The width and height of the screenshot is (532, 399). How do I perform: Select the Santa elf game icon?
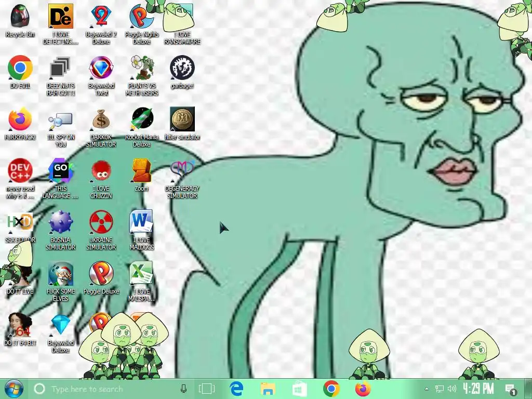[60, 273]
